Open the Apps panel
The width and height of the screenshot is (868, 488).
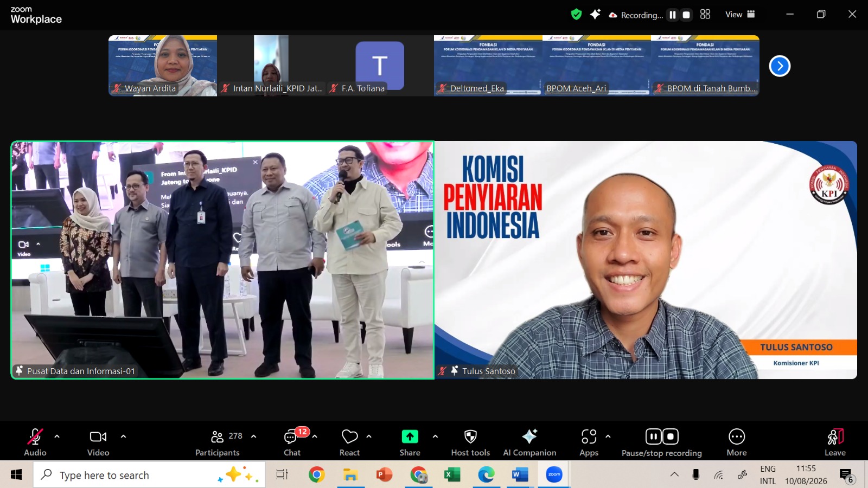coord(589,442)
